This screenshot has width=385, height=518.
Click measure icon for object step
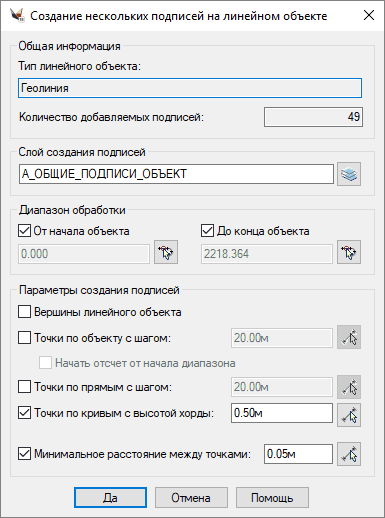(349, 337)
